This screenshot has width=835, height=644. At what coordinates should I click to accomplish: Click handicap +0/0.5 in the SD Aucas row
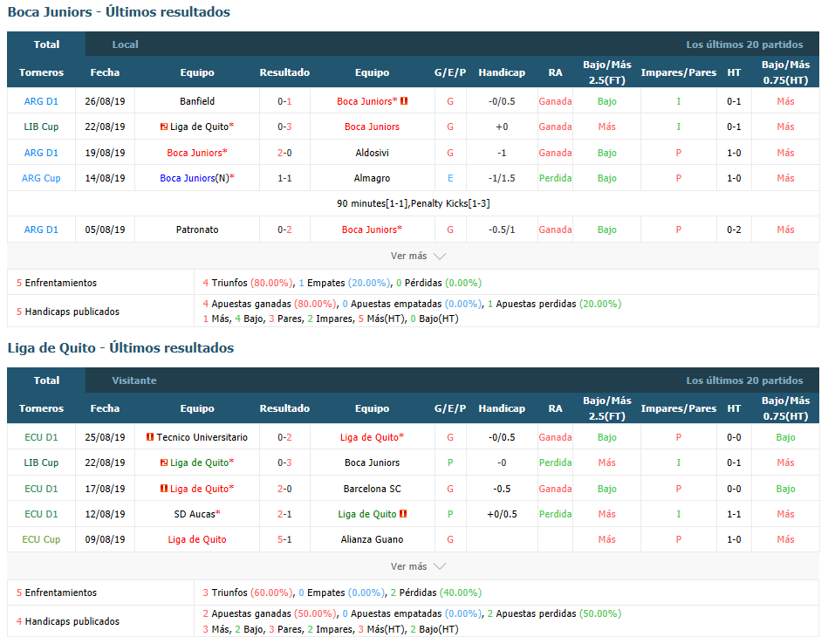[x=502, y=514]
